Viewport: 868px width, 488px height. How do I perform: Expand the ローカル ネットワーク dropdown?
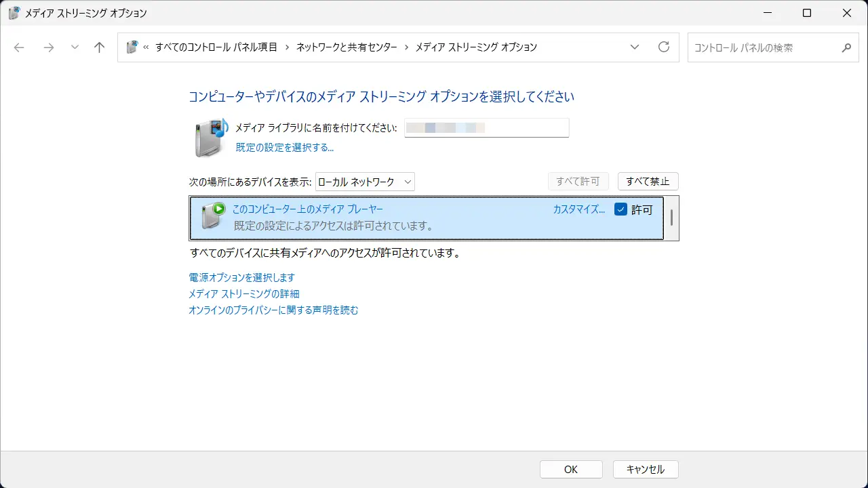coord(365,182)
